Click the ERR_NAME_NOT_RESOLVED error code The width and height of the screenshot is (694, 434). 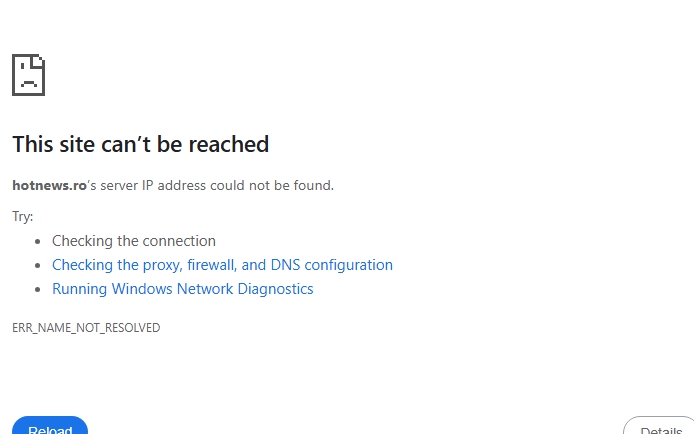86,328
